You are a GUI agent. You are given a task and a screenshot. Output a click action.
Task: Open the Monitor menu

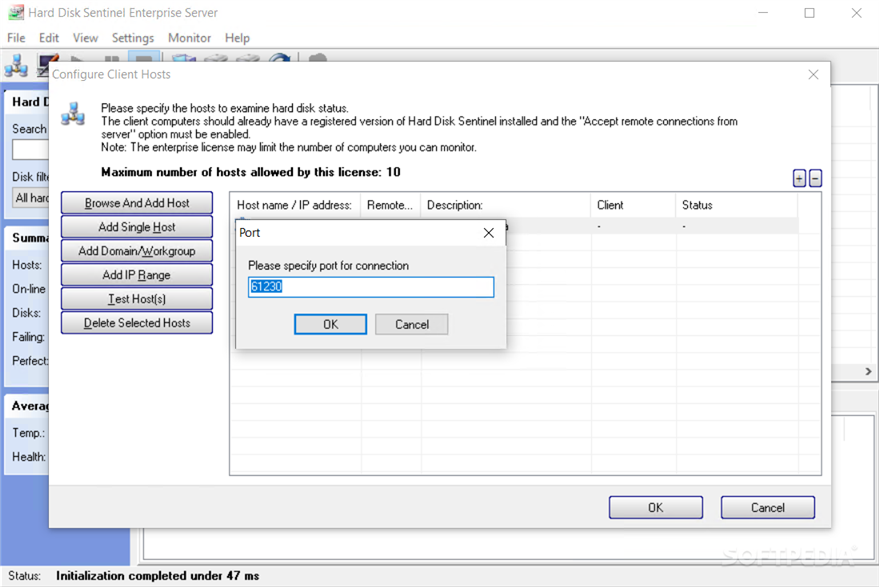[x=189, y=38]
